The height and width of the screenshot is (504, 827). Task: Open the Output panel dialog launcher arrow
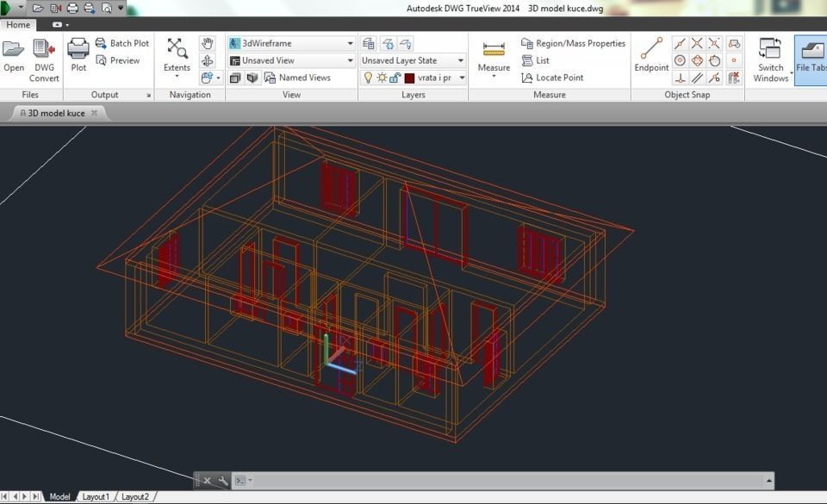click(x=148, y=96)
